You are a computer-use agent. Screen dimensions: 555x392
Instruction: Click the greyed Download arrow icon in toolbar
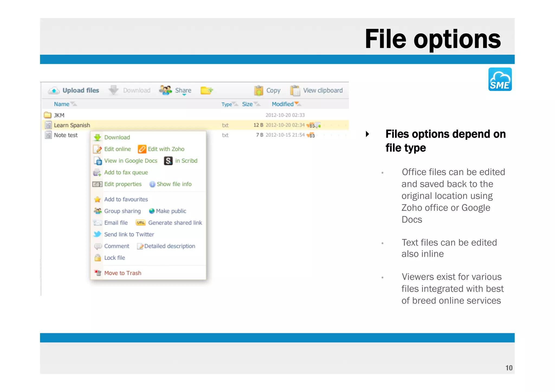point(114,90)
